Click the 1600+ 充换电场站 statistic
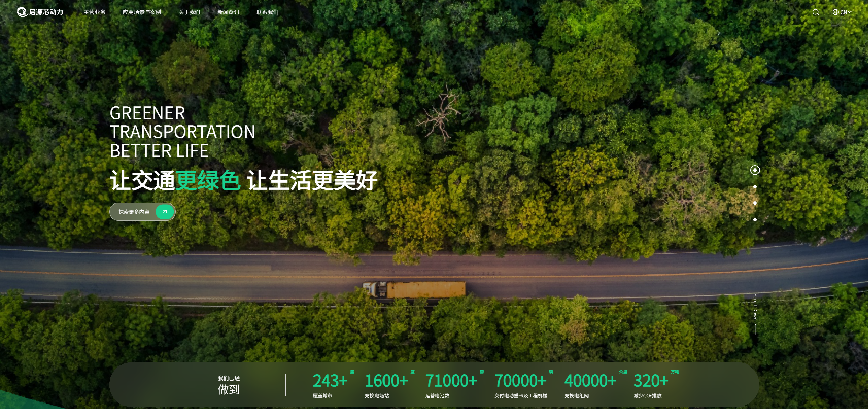The height and width of the screenshot is (409, 868). [x=386, y=384]
